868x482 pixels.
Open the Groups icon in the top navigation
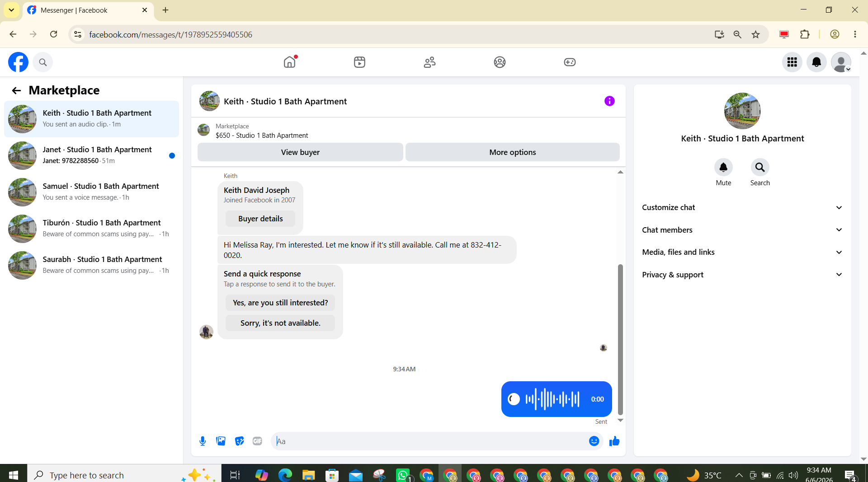point(500,62)
